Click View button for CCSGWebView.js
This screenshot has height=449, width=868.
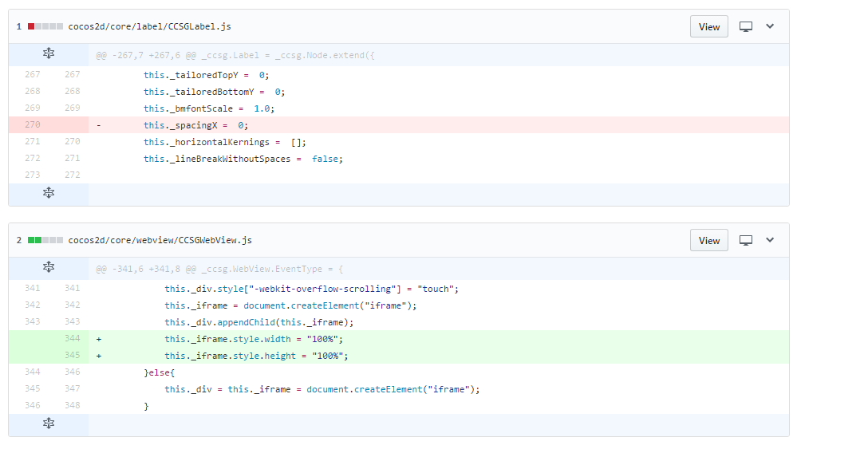point(708,240)
